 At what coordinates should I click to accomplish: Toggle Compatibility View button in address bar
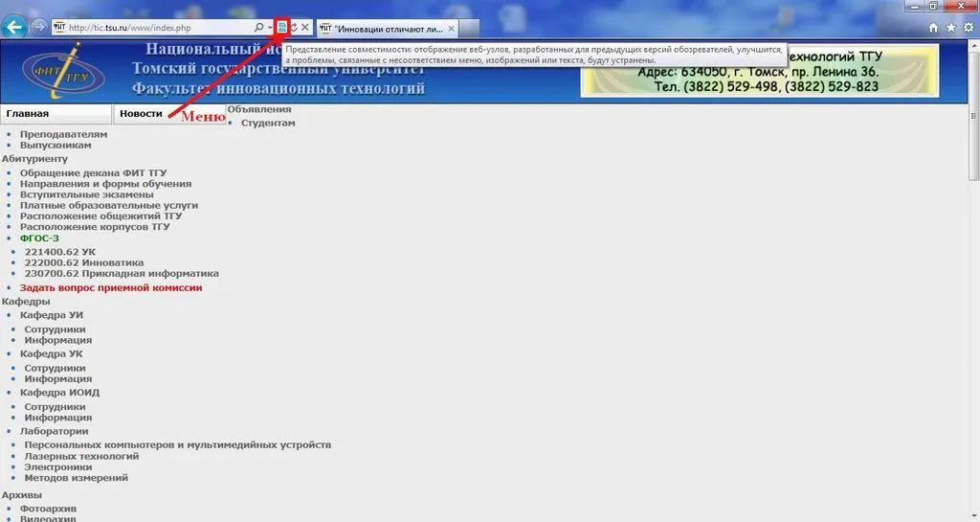(x=282, y=27)
